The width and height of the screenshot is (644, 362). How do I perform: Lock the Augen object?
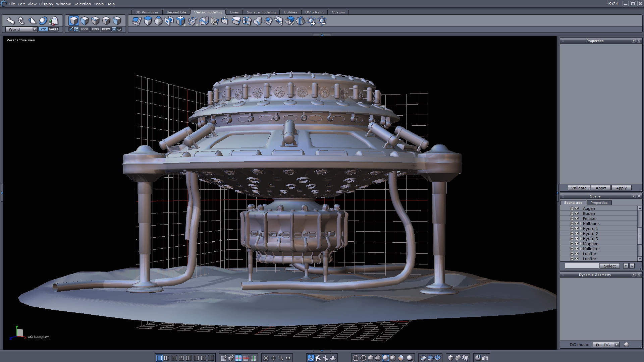[572, 208]
